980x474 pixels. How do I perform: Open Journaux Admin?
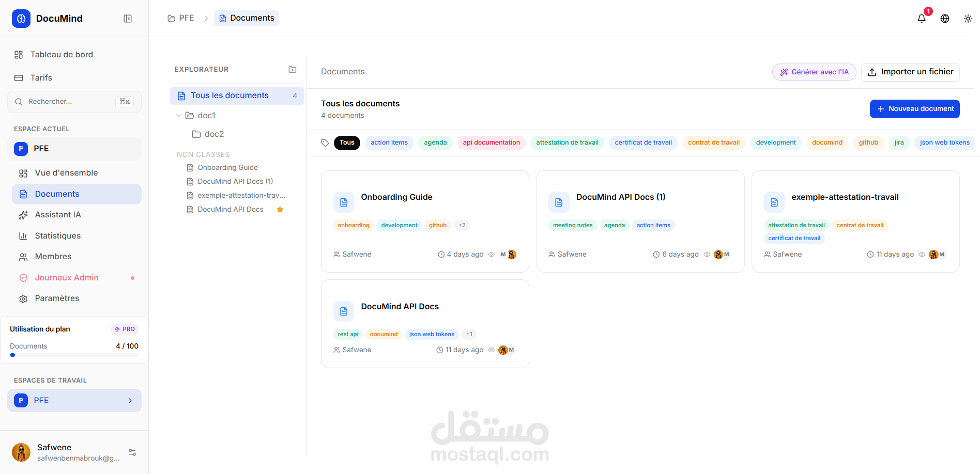[x=76, y=278]
